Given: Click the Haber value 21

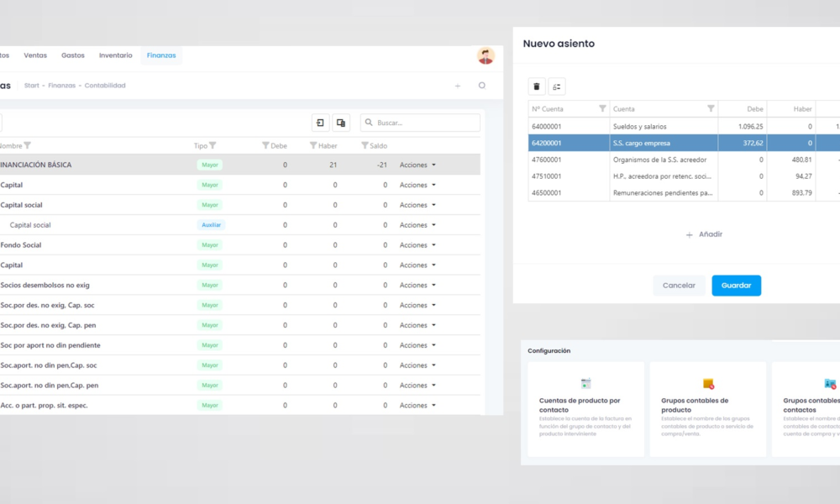Looking at the screenshot, I should click(333, 165).
